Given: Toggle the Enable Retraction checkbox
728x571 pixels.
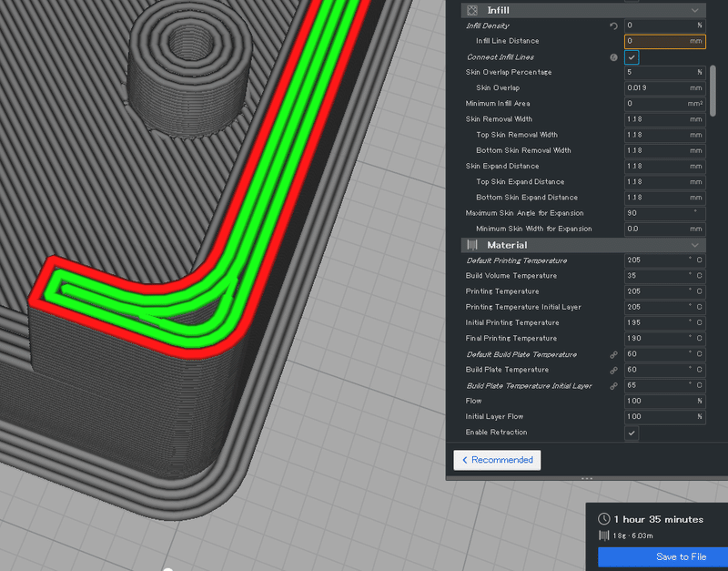Looking at the screenshot, I should click(632, 433).
